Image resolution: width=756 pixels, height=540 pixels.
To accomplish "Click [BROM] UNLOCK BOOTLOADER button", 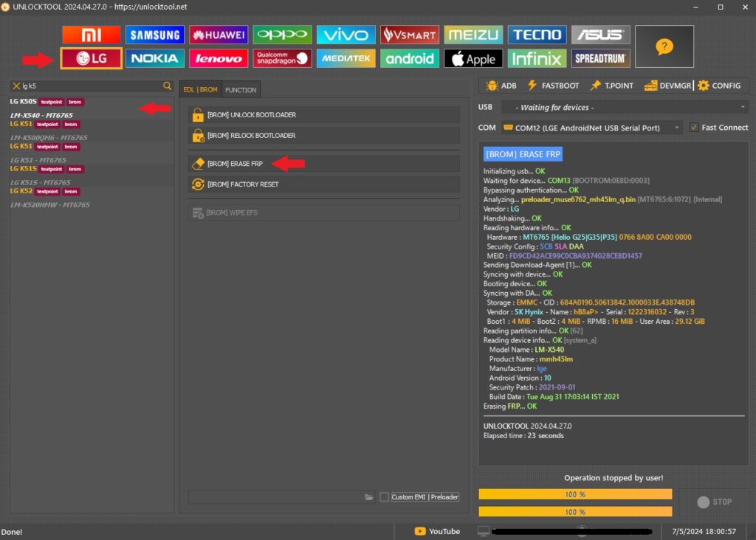I will click(323, 115).
